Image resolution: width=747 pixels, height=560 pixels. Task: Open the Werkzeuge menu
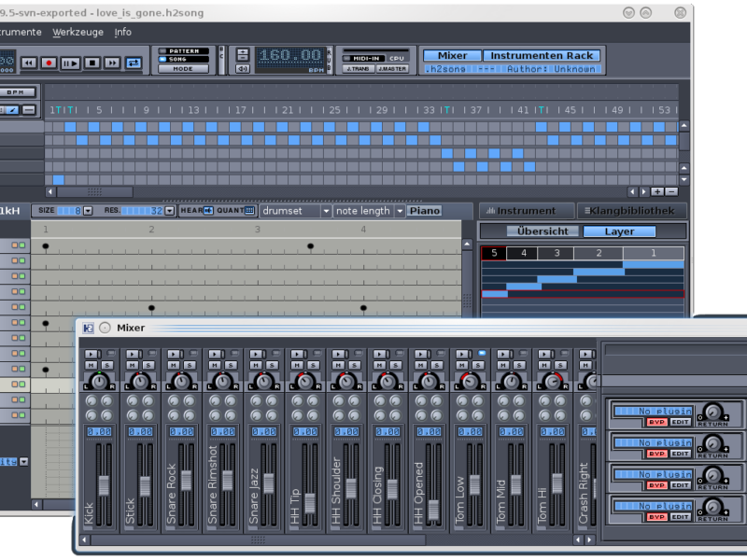click(78, 32)
